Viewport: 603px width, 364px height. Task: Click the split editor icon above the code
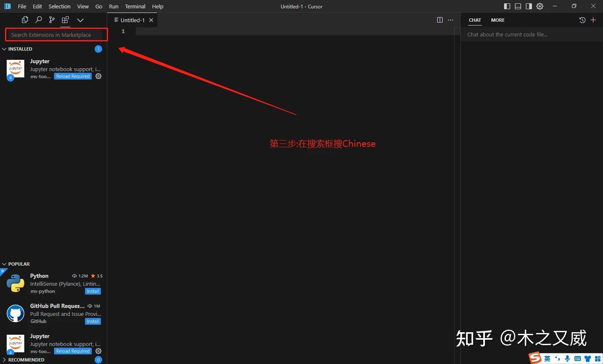(439, 20)
